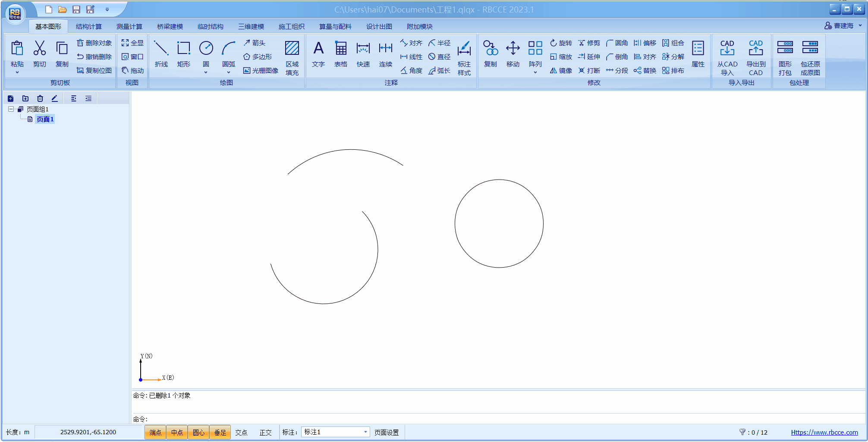The height and width of the screenshot is (442, 868).
Task: Insert a 表格 table
Action: 340,54
